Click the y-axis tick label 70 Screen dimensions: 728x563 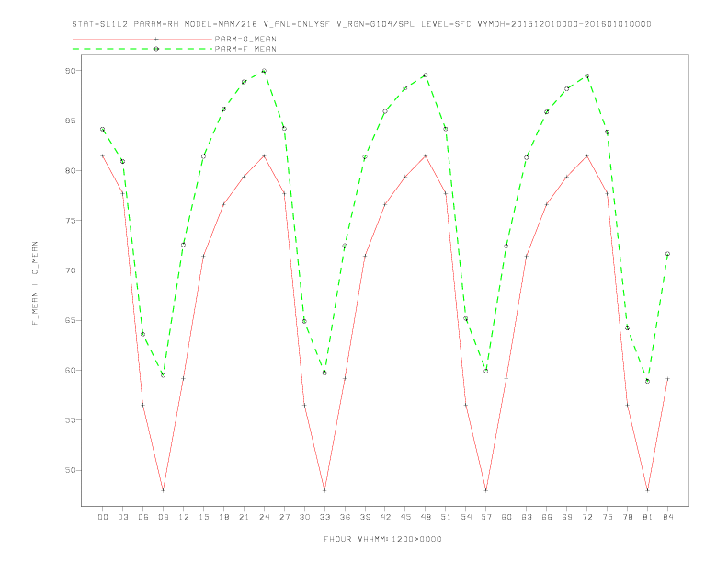70,270
